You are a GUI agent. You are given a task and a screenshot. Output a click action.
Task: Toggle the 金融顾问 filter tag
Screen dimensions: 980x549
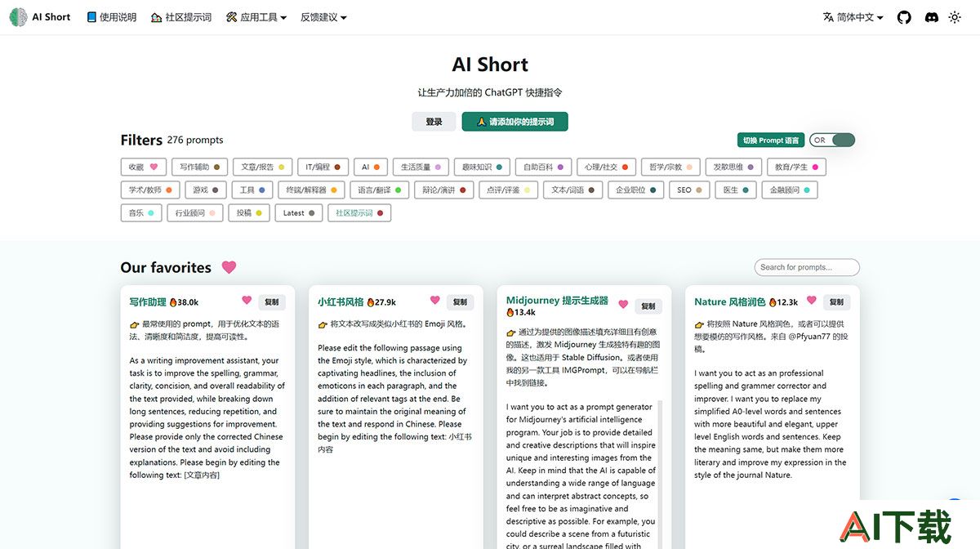tap(790, 190)
